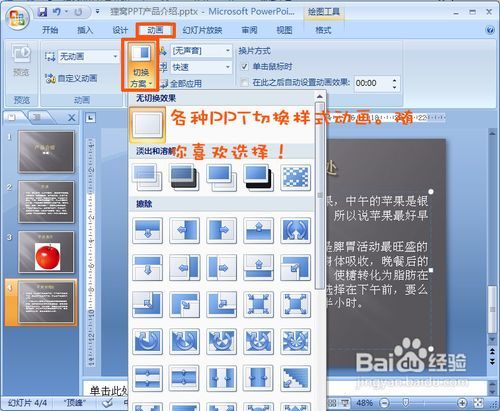Select the wedge transition icon
Viewport: 500px width, 411px height.
[295, 230]
